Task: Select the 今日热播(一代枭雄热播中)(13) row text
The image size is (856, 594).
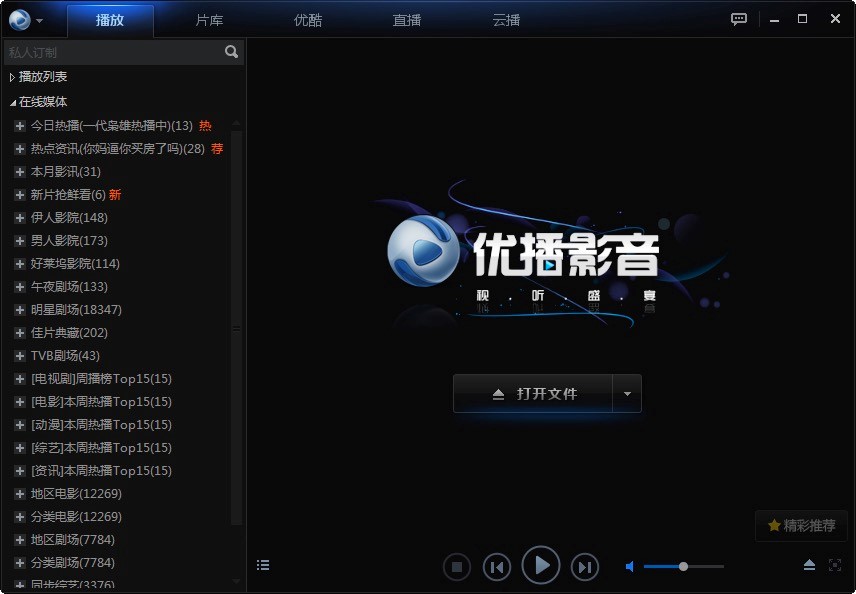Action: [112, 126]
